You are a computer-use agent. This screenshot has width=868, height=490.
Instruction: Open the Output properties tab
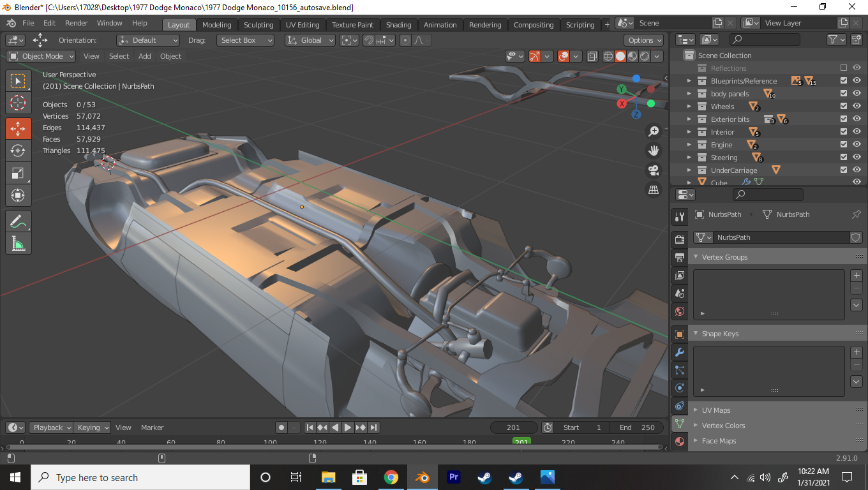coord(680,258)
